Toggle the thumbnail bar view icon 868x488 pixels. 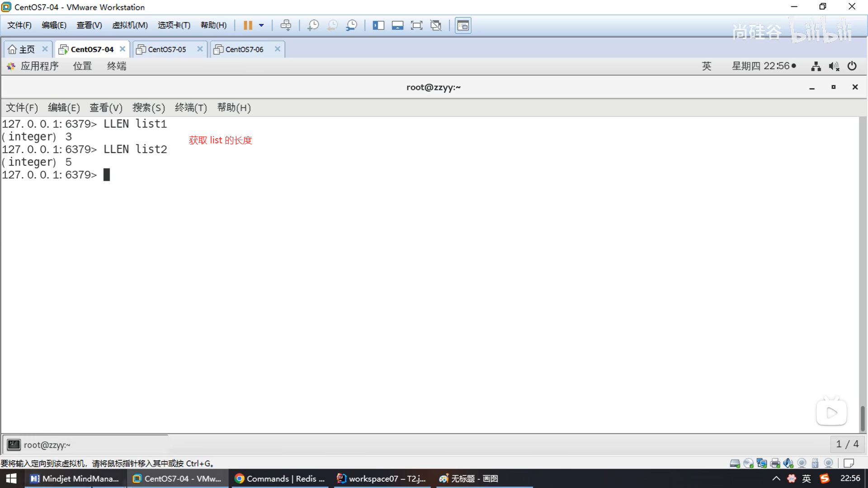coord(397,25)
